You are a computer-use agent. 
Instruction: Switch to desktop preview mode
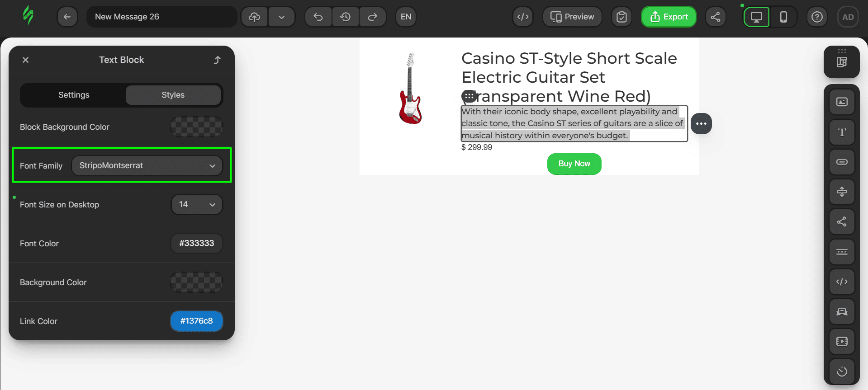(x=756, y=17)
